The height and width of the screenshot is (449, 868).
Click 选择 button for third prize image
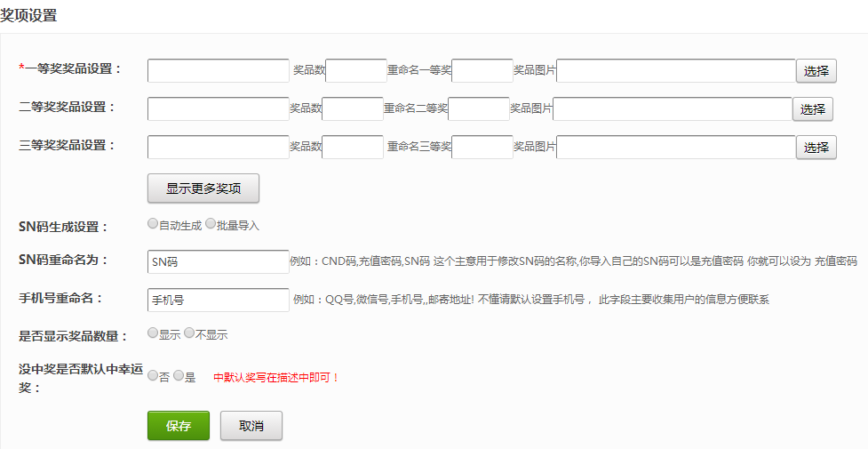pos(816,148)
